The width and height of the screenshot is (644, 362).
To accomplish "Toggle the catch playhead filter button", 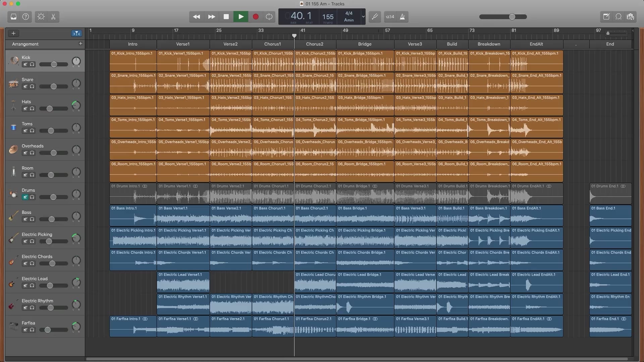I will click(76, 33).
